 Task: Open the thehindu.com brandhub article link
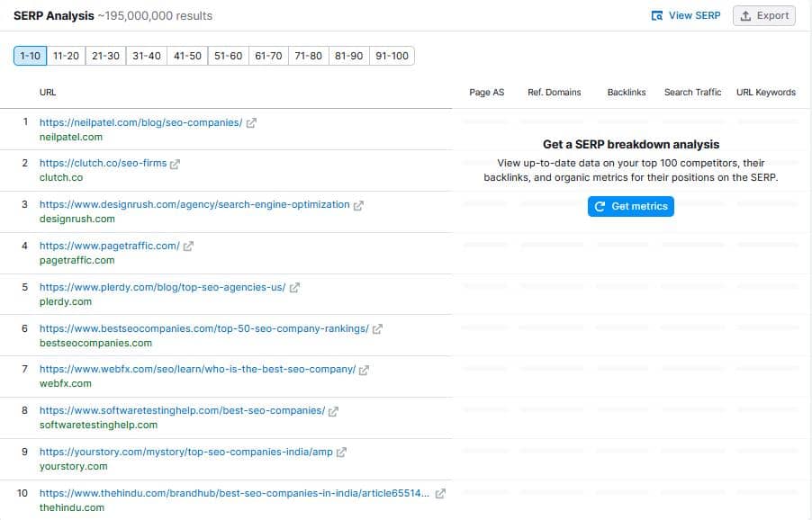coord(235,493)
